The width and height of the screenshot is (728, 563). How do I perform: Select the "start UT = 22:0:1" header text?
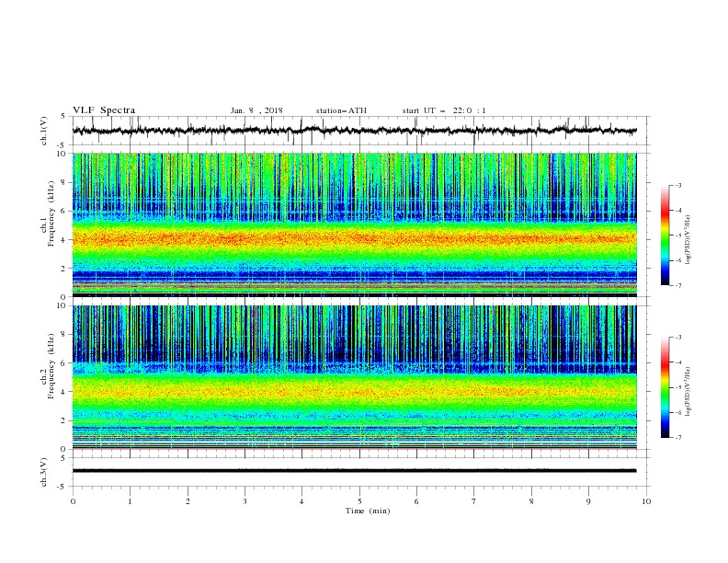pos(444,110)
